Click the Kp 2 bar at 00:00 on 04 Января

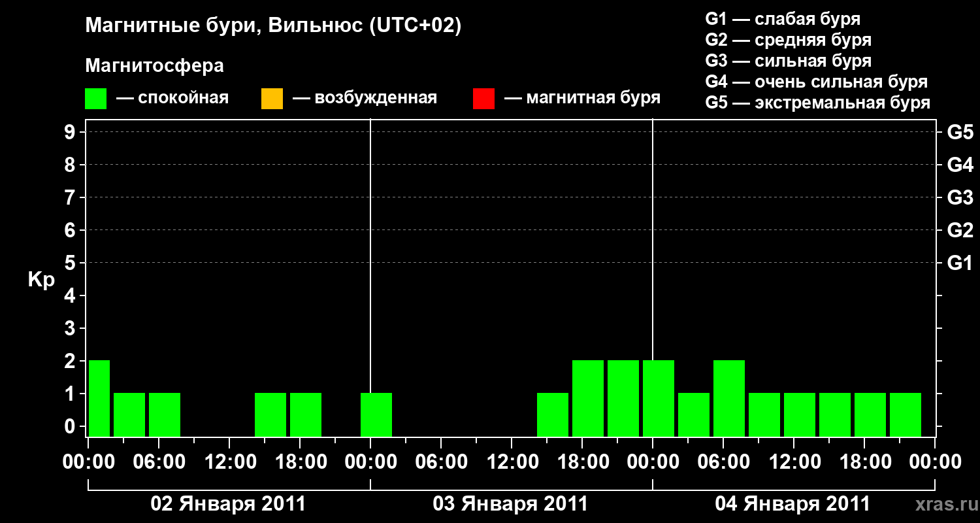[x=659, y=399]
